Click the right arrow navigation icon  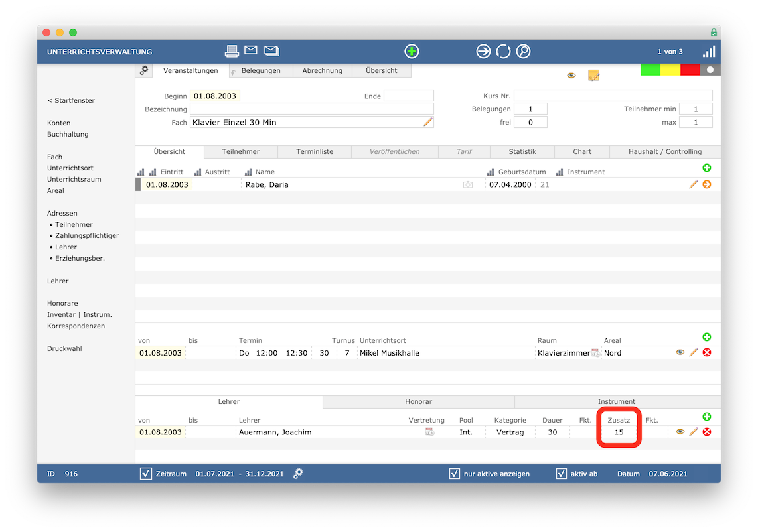pyautogui.click(x=483, y=51)
